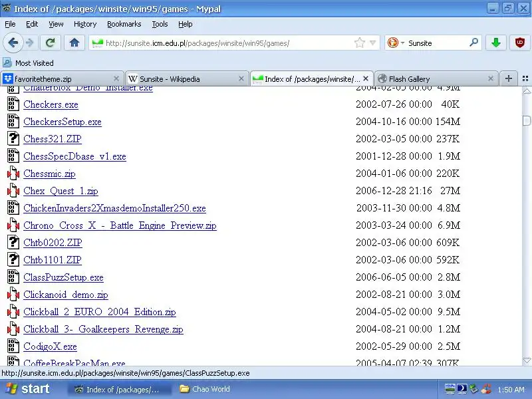Image resolution: width=532 pixels, height=399 pixels.
Task: Bookmark this page with the star icon
Action: click(360, 43)
